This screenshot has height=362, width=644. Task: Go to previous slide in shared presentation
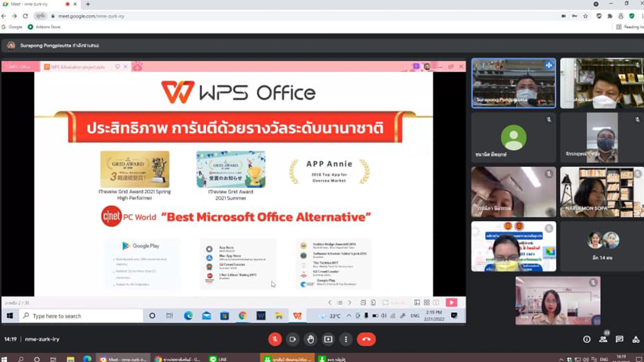(x=329, y=303)
